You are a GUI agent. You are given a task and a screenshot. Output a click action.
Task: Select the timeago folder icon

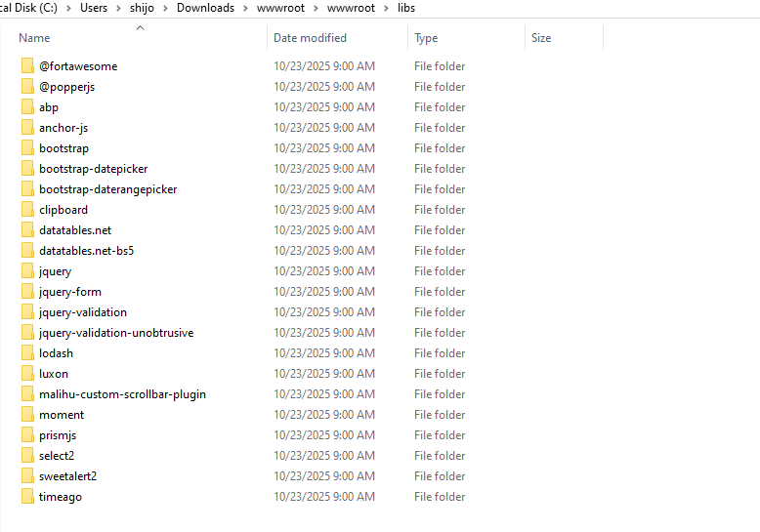(26, 497)
